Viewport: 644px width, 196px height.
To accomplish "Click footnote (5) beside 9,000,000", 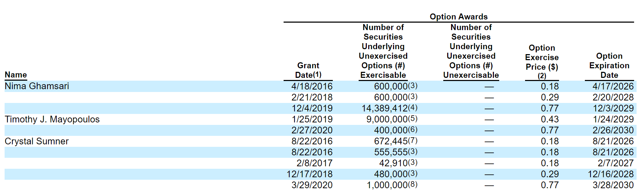I will click(413, 119).
